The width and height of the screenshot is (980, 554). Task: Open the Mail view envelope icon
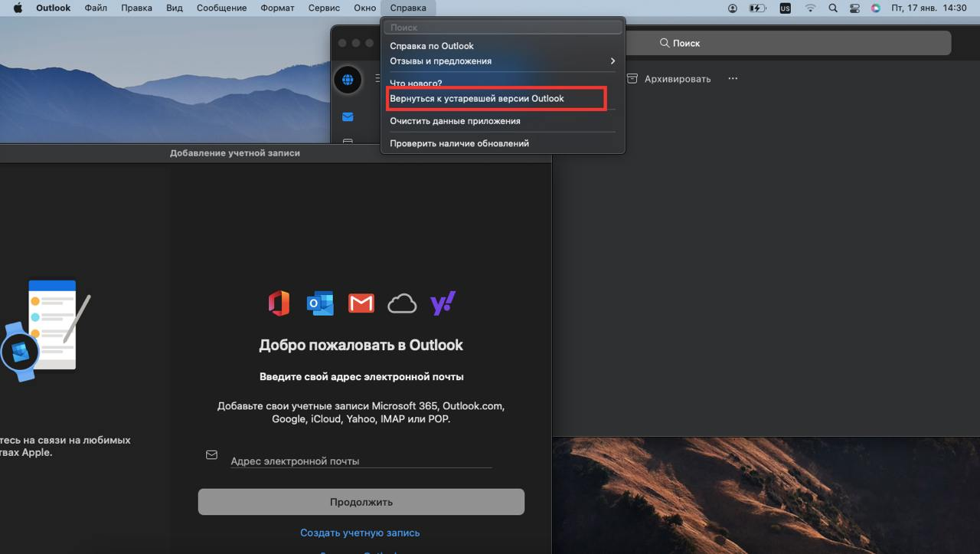[x=348, y=117]
